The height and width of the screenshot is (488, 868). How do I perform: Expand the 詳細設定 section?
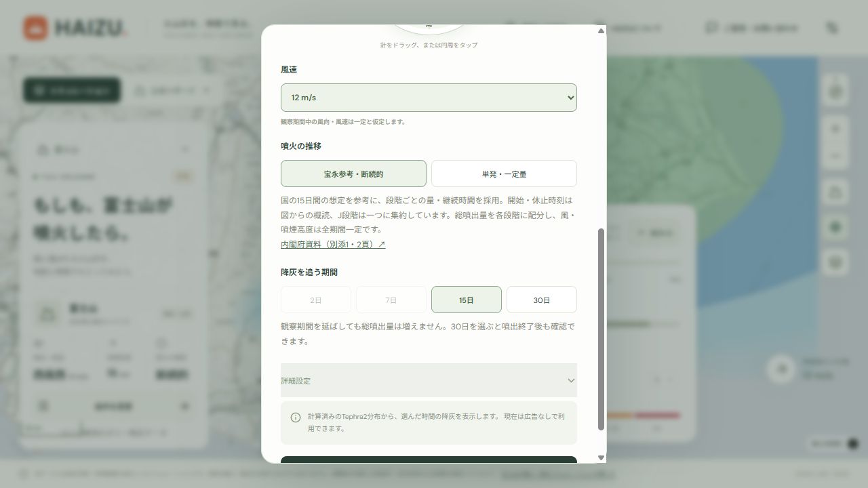click(429, 380)
